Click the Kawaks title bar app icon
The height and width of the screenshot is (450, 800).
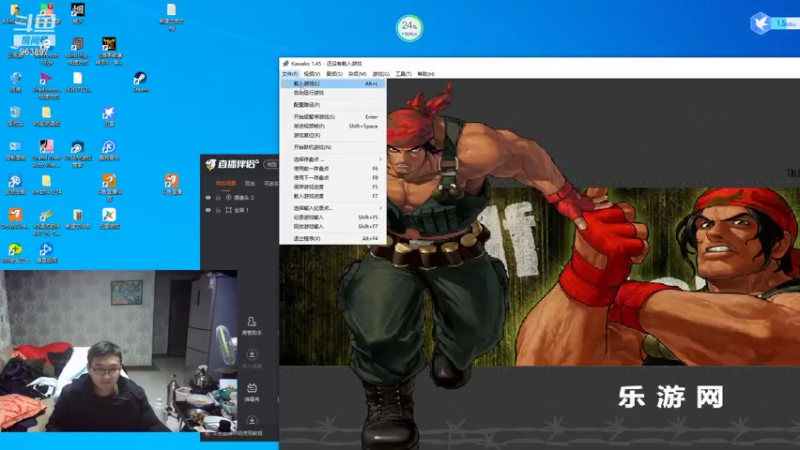coord(286,64)
